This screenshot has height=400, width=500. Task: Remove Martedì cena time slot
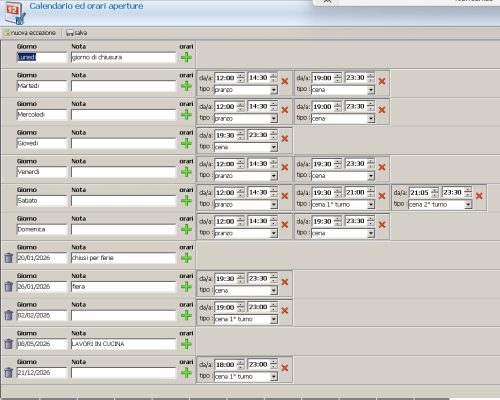click(382, 81)
